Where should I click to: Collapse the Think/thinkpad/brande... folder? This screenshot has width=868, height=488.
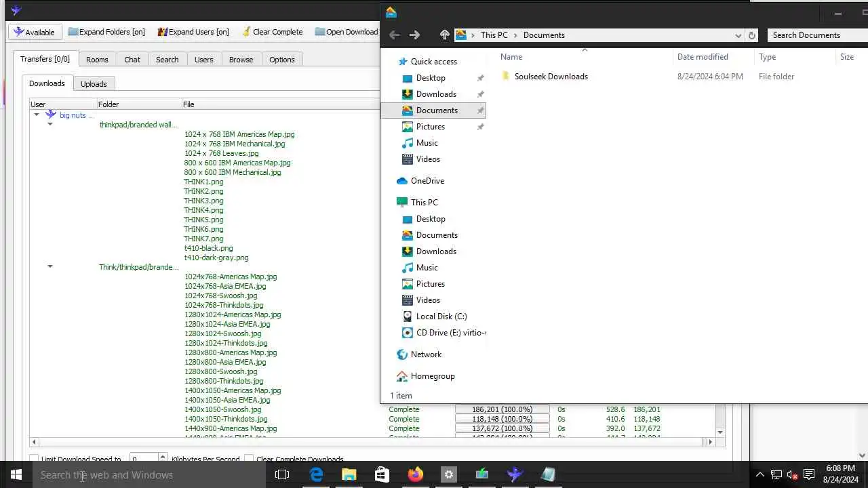coord(50,266)
